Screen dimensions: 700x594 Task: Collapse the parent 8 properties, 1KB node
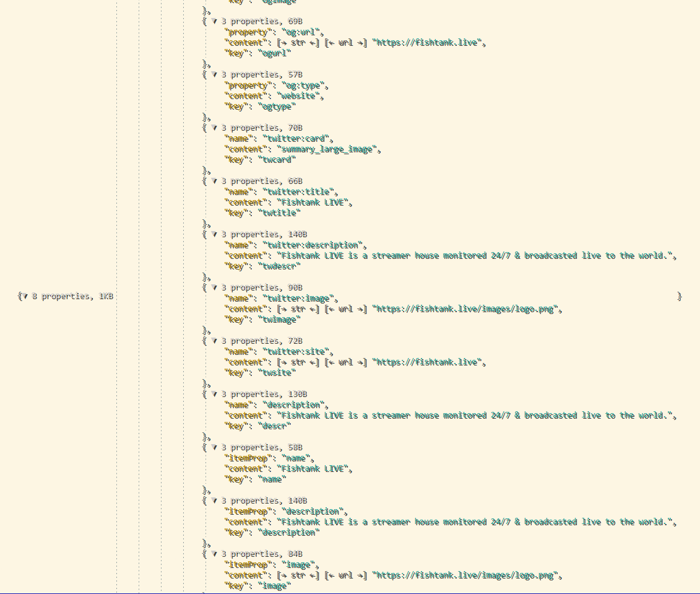point(25,296)
